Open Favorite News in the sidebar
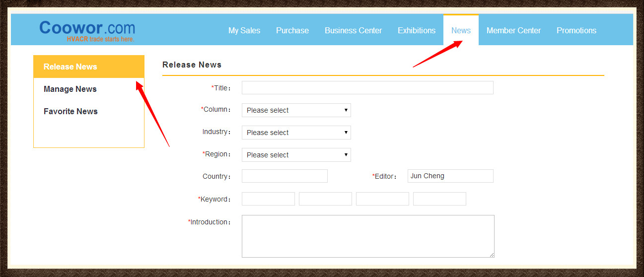 pos(71,111)
